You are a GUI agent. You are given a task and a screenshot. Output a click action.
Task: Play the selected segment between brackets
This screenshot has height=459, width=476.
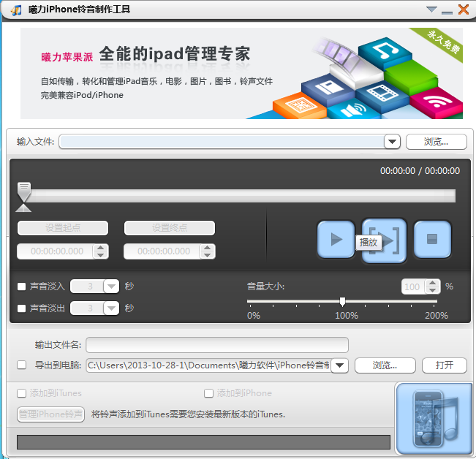pyautogui.click(x=384, y=240)
